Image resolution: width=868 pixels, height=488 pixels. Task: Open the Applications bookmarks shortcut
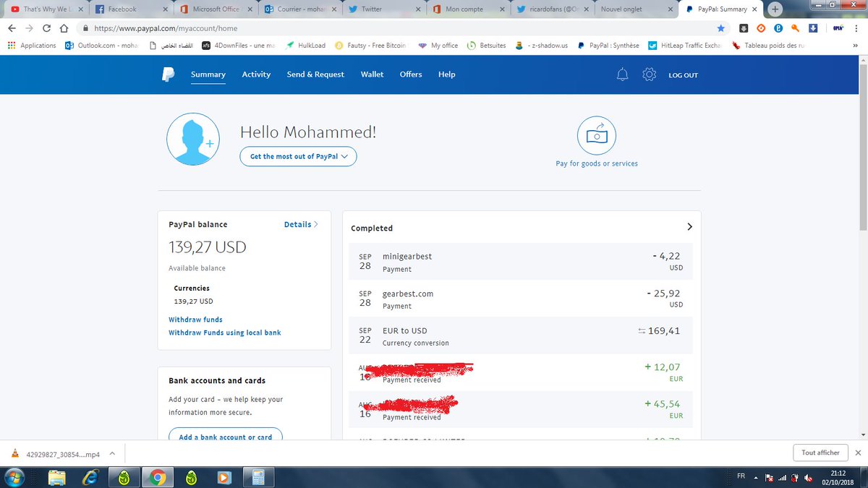click(x=32, y=45)
